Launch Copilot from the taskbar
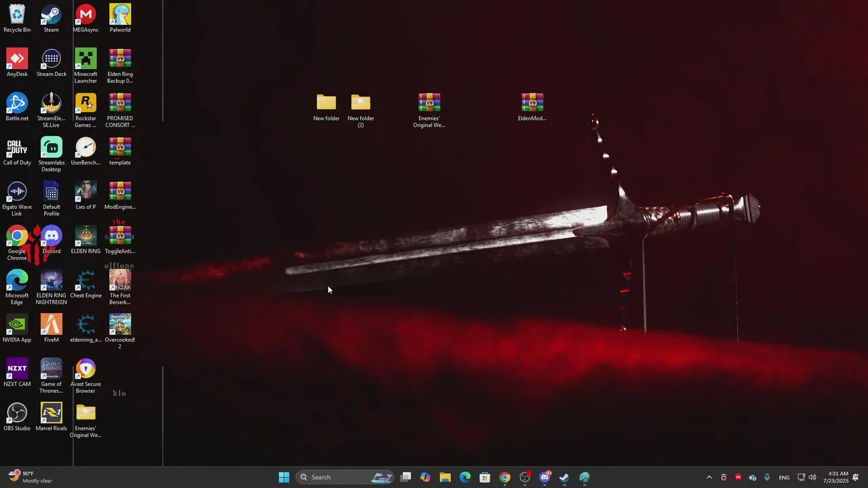 [425, 477]
